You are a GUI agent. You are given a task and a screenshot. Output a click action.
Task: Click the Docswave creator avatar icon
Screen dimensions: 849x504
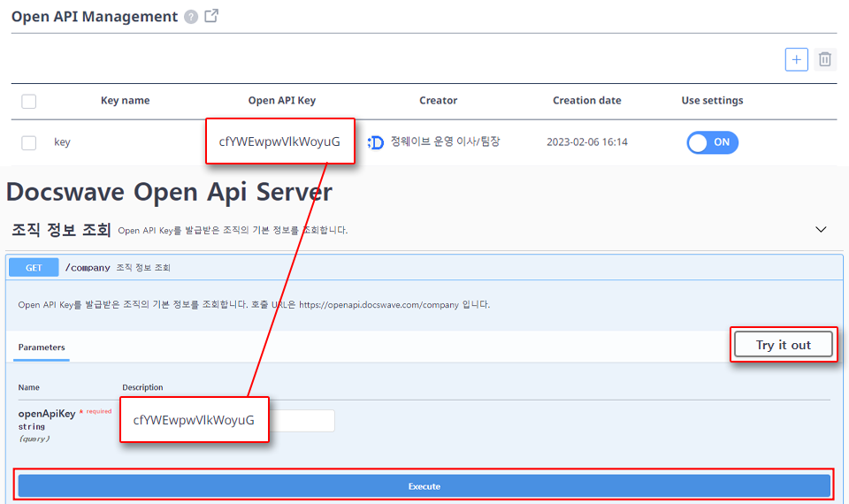click(x=375, y=142)
